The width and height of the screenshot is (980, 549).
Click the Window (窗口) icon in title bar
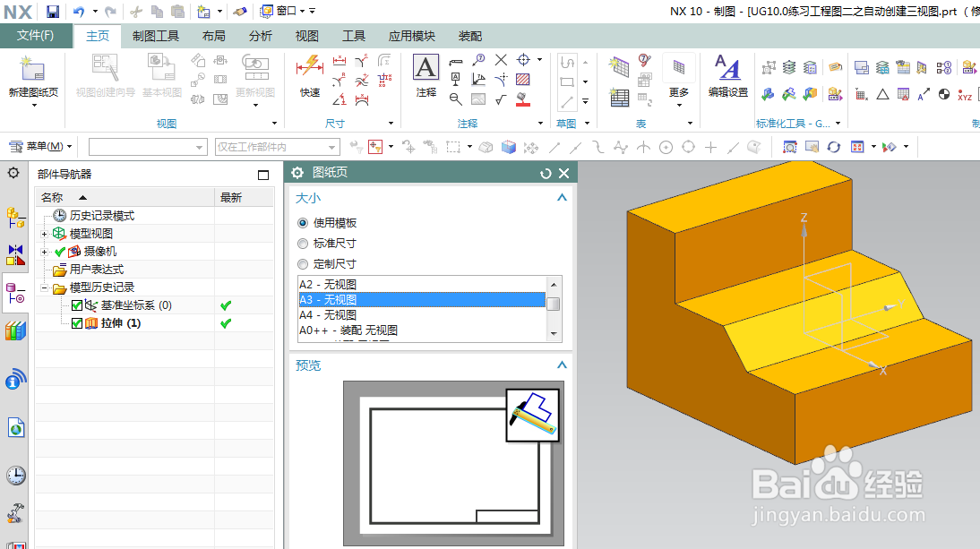click(267, 12)
